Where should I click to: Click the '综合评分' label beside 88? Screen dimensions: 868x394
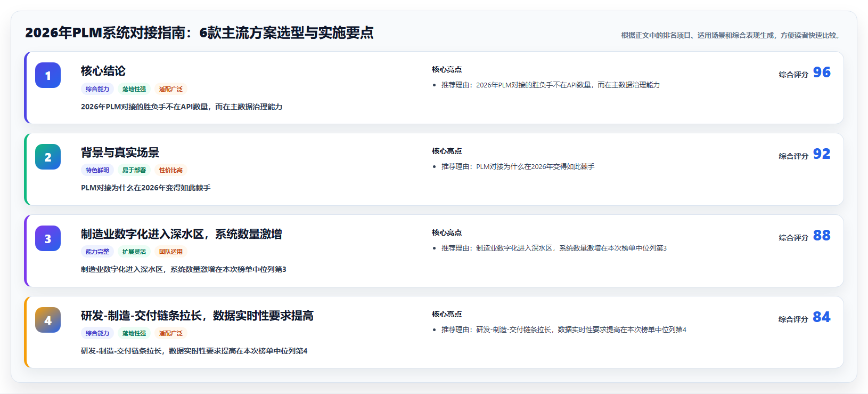point(793,238)
